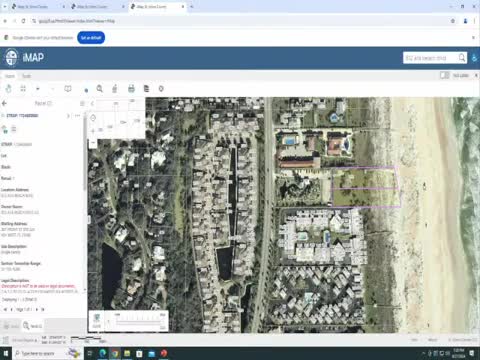
Task: Reload the browser page
Action: (x=23, y=21)
